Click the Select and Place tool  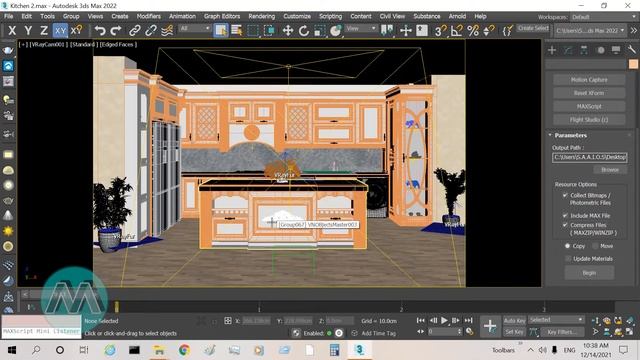point(336,31)
